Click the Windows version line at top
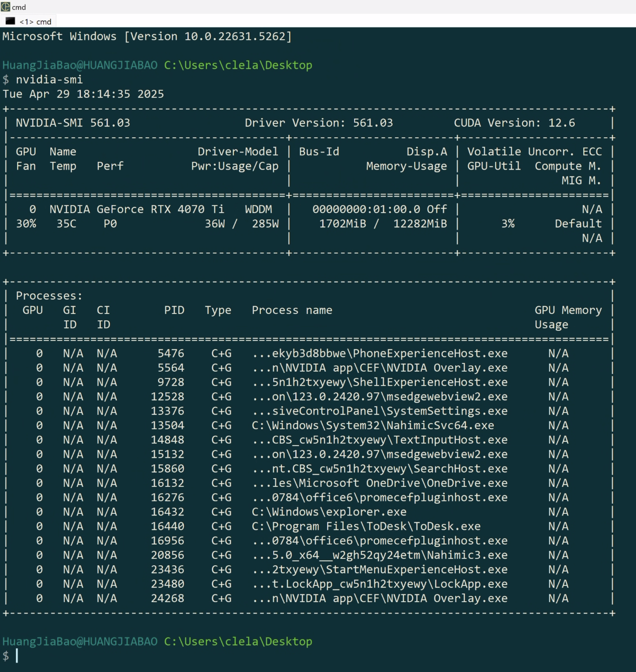The height and width of the screenshot is (672, 636). click(147, 36)
